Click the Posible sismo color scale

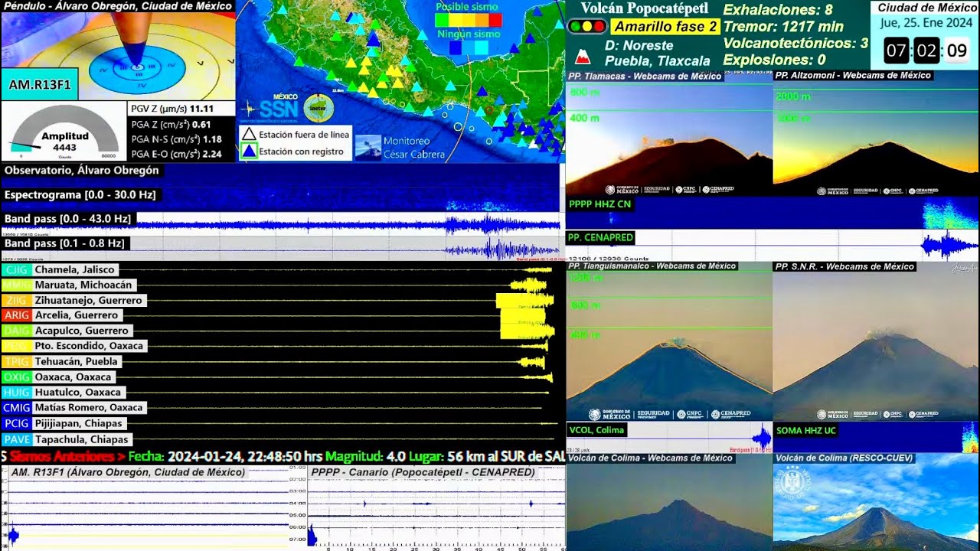coord(469,20)
